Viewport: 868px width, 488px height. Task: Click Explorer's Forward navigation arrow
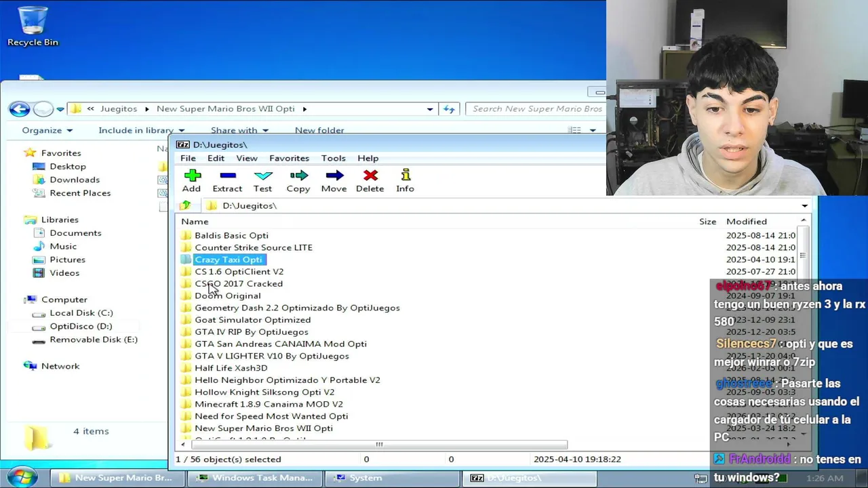click(43, 108)
